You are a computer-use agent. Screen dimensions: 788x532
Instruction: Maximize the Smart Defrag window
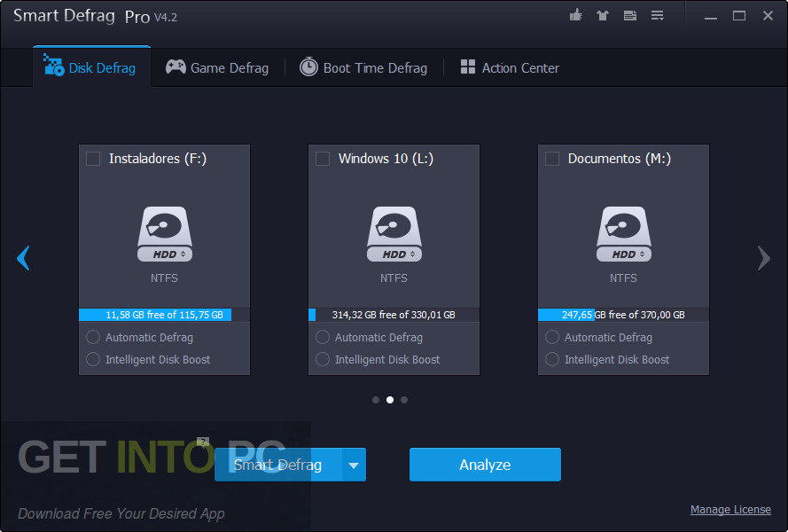coord(738,16)
